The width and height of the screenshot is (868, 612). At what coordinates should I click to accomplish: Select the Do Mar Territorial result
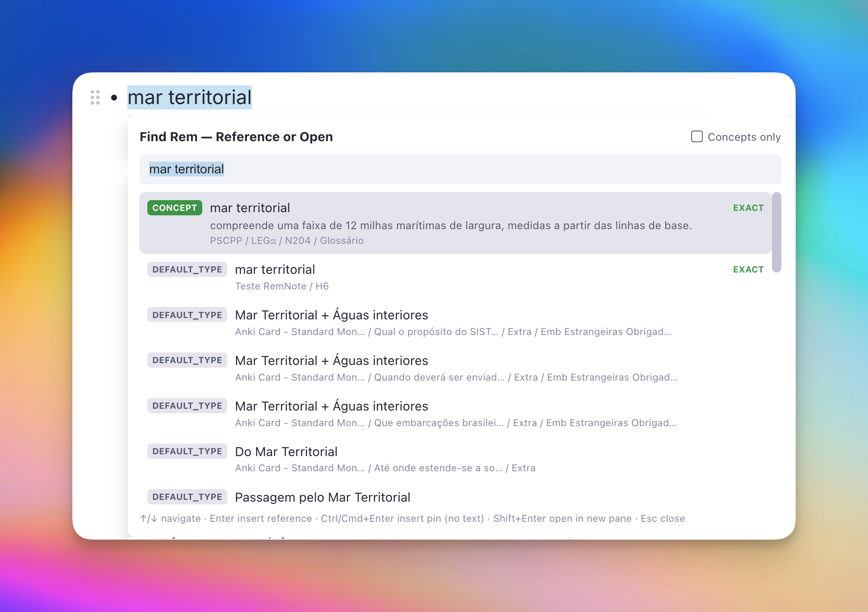point(455,460)
